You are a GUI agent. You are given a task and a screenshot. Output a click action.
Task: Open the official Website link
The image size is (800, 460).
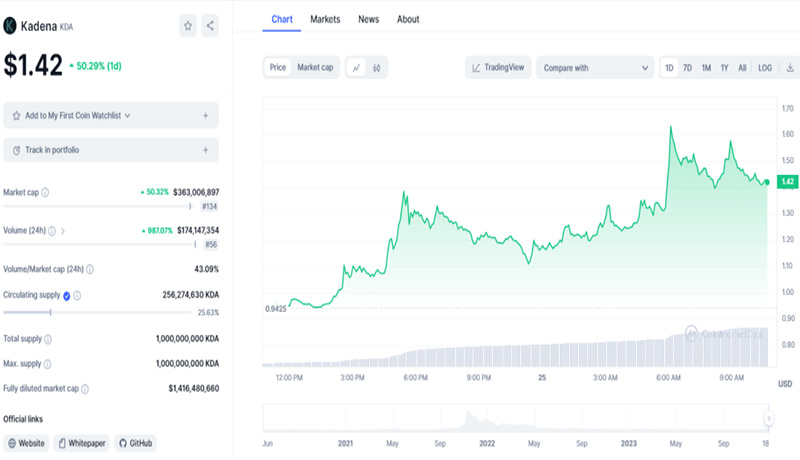(x=26, y=443)
